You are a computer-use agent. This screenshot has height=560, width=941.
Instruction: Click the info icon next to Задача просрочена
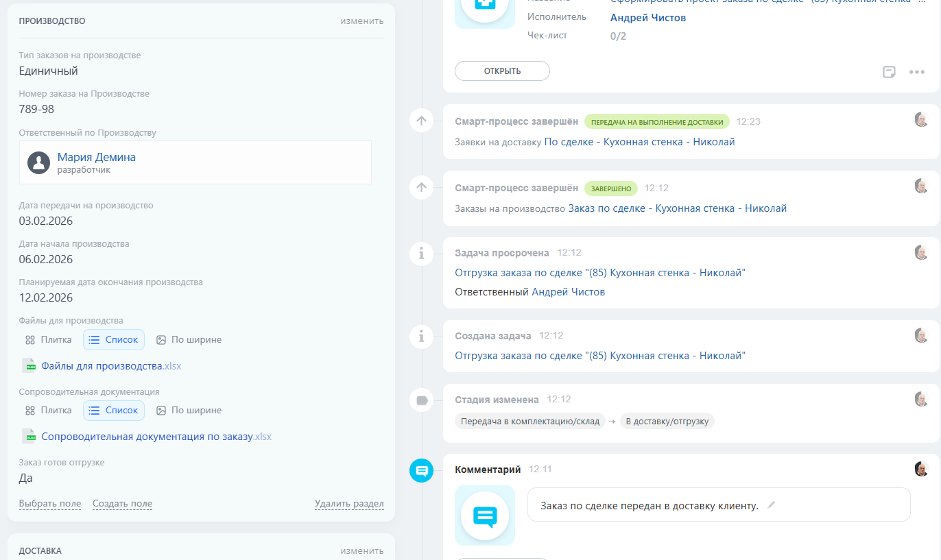pyautogui.click(x=421, y=254)
